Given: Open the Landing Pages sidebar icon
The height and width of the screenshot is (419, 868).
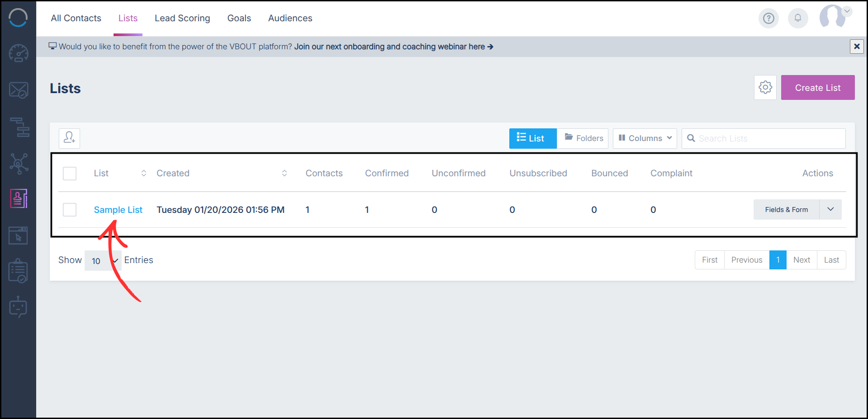Looking at the screenshot, I should coord(18,235).
